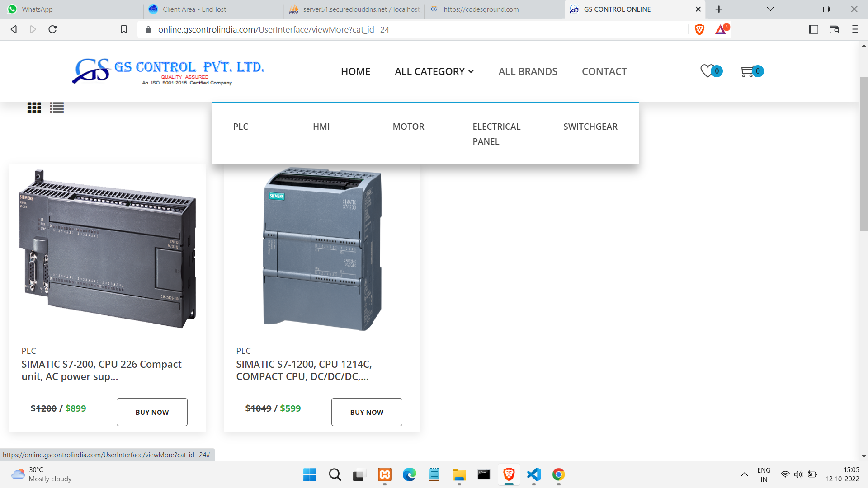Image resolution: width=868 pixels, height=488 pixels.
Task: Open Task View on the taskbar
Action: click(359, 474)
